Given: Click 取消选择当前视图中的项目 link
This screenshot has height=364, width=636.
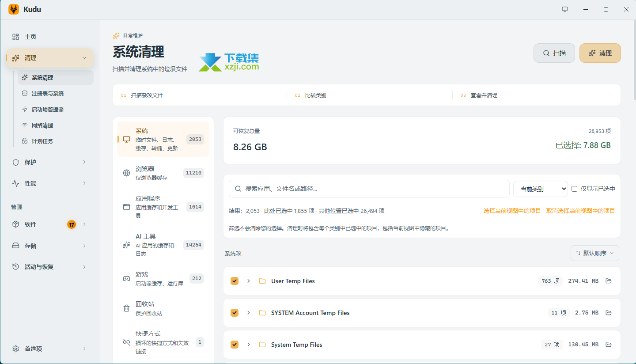Looking at the screenshot, I should 581,211.
